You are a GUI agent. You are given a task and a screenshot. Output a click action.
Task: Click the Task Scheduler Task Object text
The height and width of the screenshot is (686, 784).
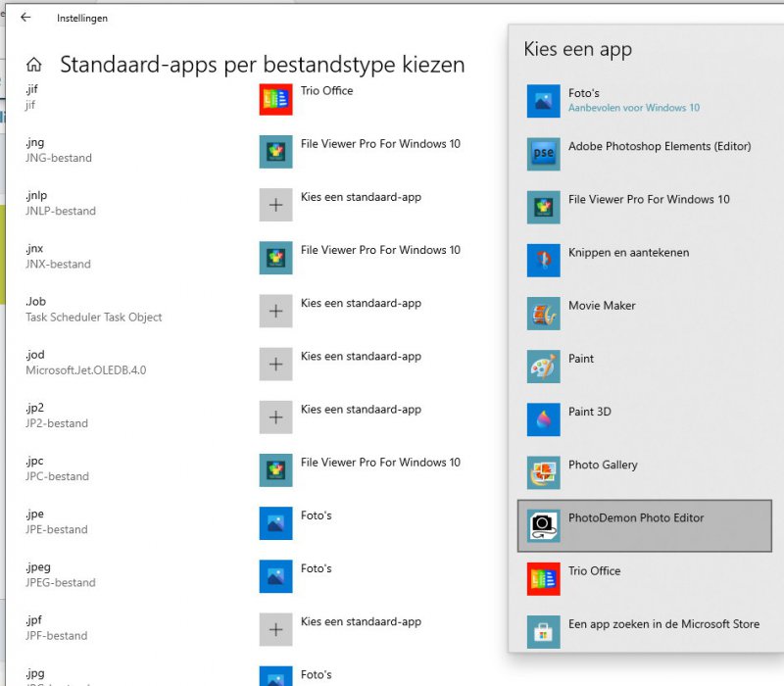93,317
